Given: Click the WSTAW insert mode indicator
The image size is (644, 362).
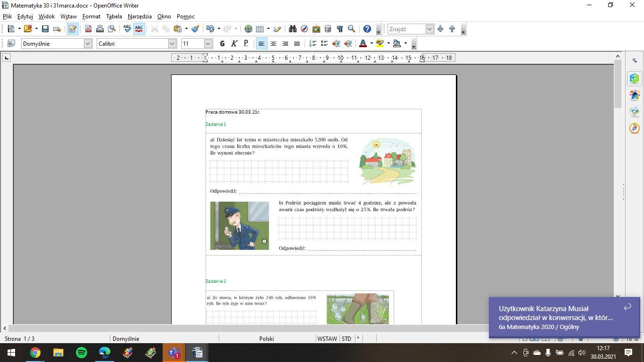Looking at the screenshot, I should (x=327, y=338).
